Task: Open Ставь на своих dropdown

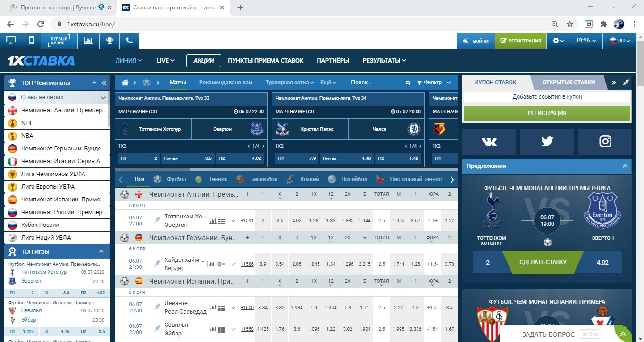Action: pyautogui.click(x=57, y=97)
